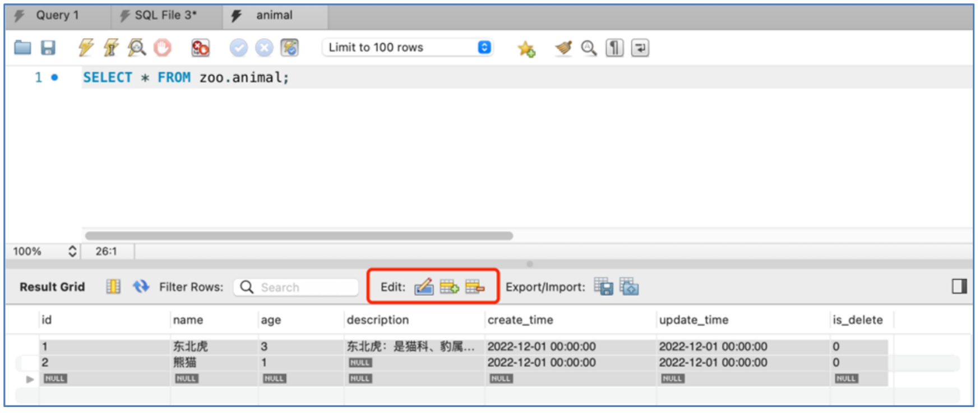
Task: Click the description column header
Action: click(x=414, y=320)
